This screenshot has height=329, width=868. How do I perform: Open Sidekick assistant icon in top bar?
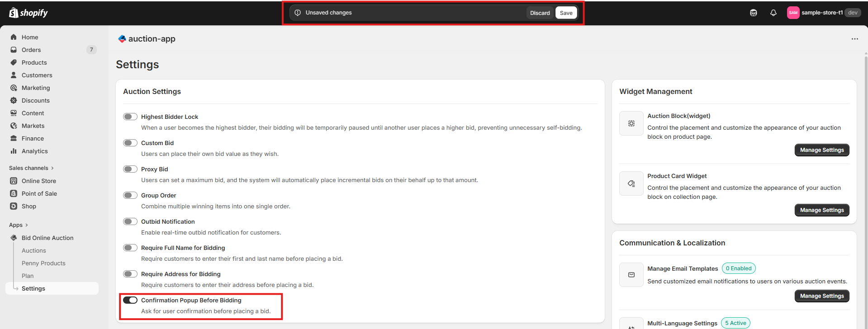(754, 13)
